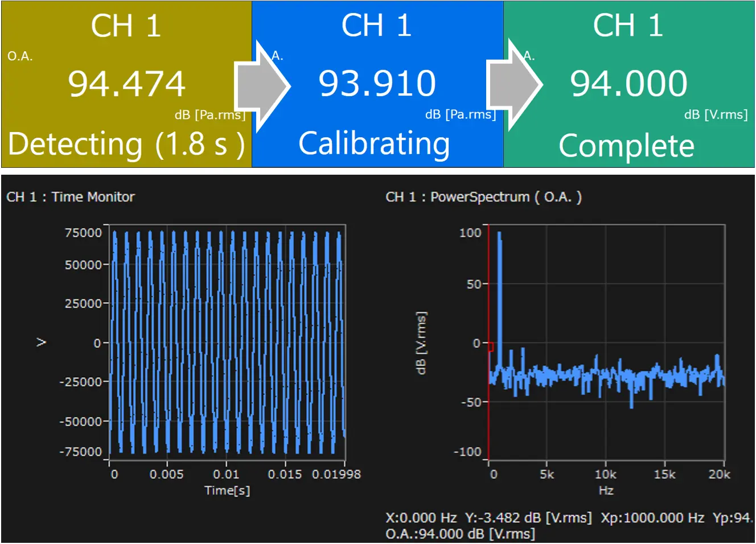Click the 'O.A.' label in the Detecting panel
Screen dimensions: 756x544
(20, 56)
